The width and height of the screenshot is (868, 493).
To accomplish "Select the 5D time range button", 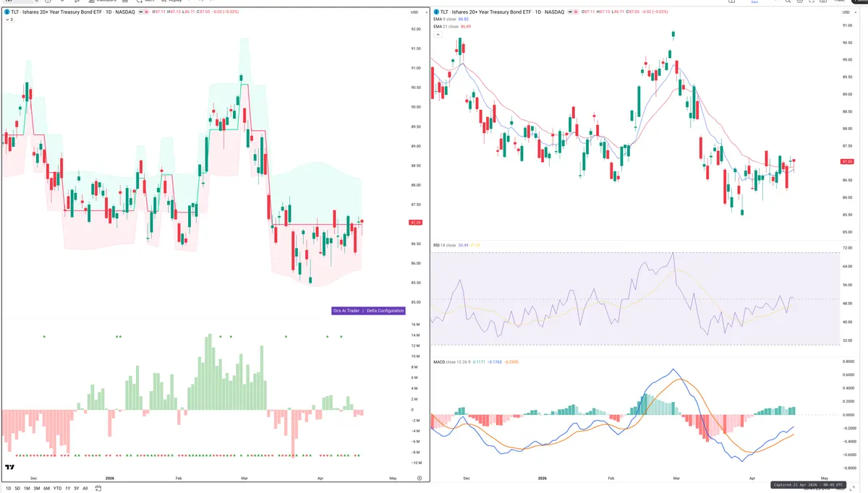I will (x=18, y=489).
